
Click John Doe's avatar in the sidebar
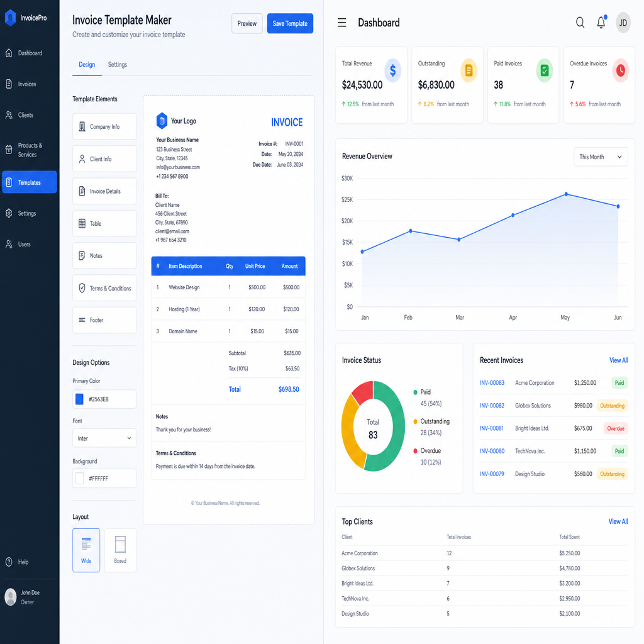click(x=11, y=597)
